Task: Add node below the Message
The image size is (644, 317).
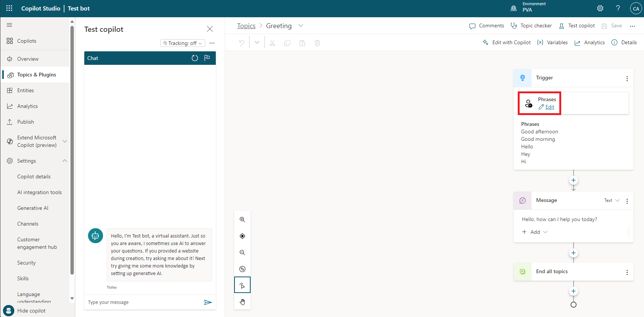Action: [573, 253]
